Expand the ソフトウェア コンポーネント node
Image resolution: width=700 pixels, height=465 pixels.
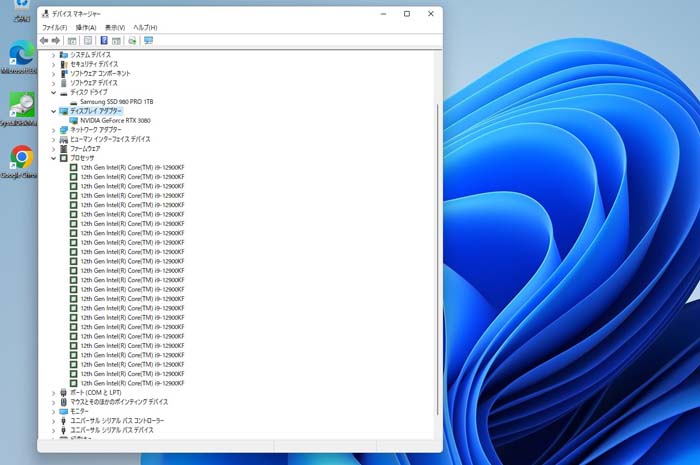tap(53, 74)
